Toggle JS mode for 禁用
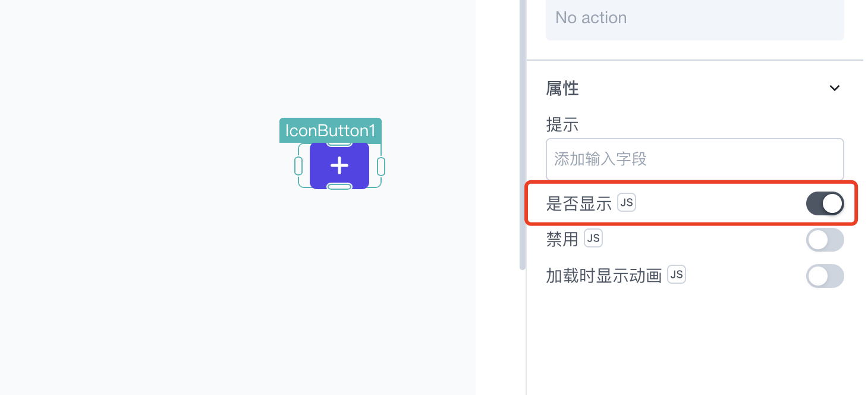This screenshot has height=395, width=868. tap(593, 239)
